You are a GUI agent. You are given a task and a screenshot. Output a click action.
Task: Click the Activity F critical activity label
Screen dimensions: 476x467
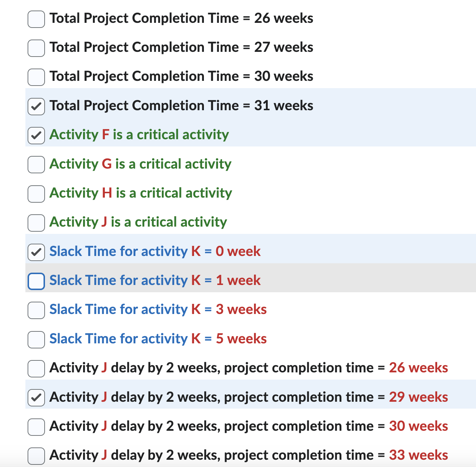pyautogui.click(x=139, y=135)
